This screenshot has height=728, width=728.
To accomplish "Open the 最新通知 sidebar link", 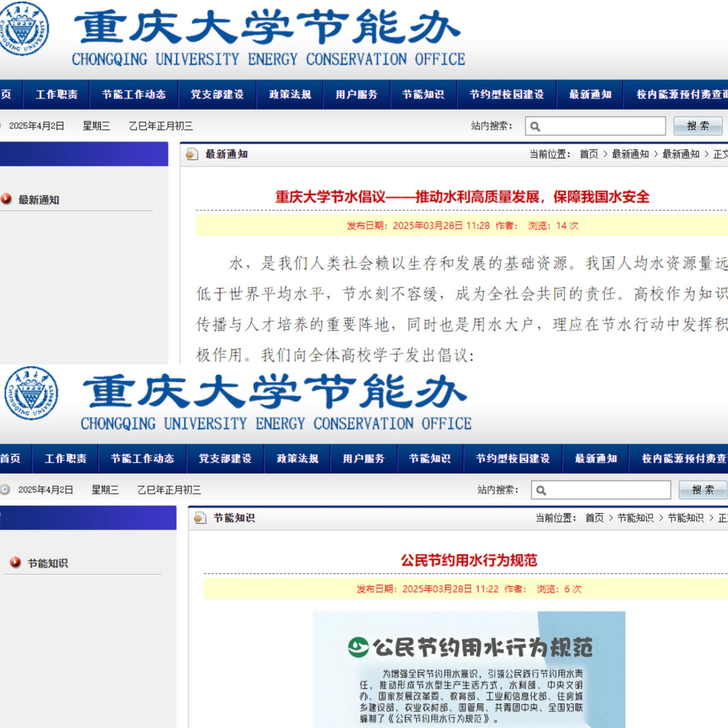I will click(x=39, y=200).
